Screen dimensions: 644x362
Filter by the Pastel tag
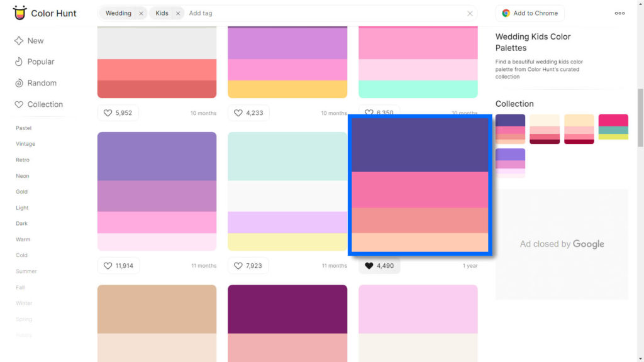click(23, 128)
